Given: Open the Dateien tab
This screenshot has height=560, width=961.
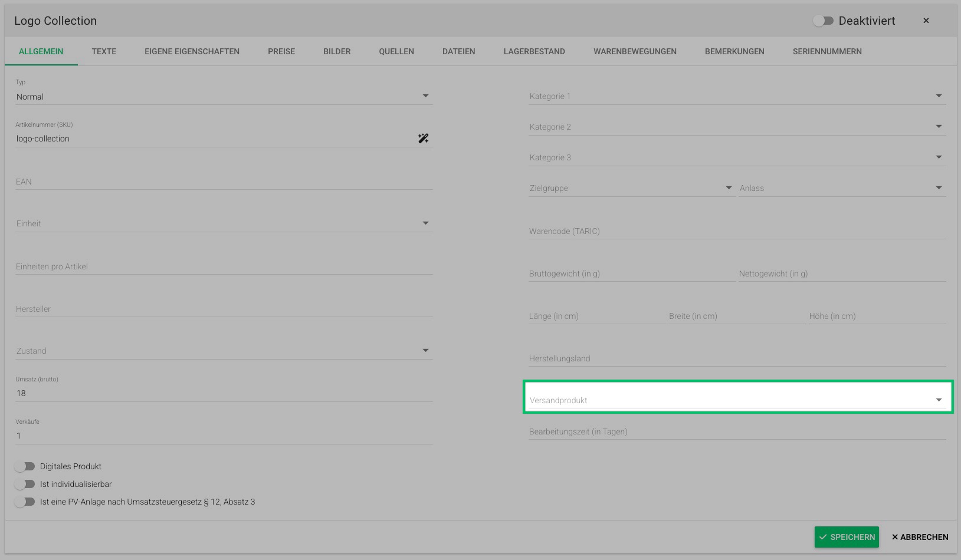Looking at the screenshot, I should pyautogui.click(x=459, y=51).
